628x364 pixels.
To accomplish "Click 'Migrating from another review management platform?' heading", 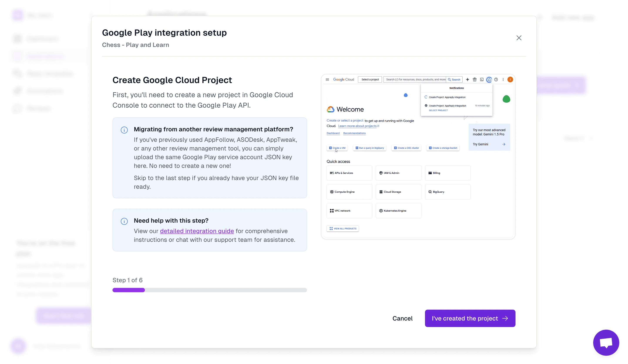I will click(x=213, y=129).
